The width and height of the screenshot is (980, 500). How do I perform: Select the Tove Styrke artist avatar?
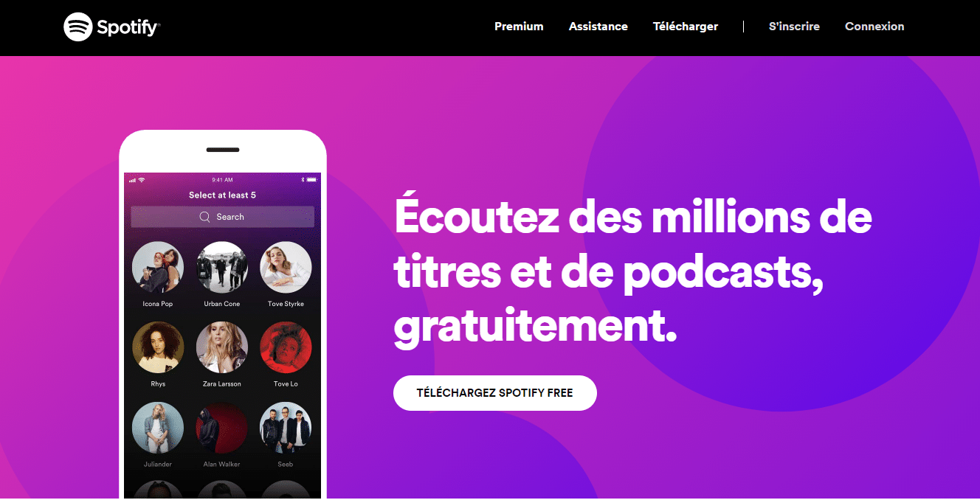(286, 267)
